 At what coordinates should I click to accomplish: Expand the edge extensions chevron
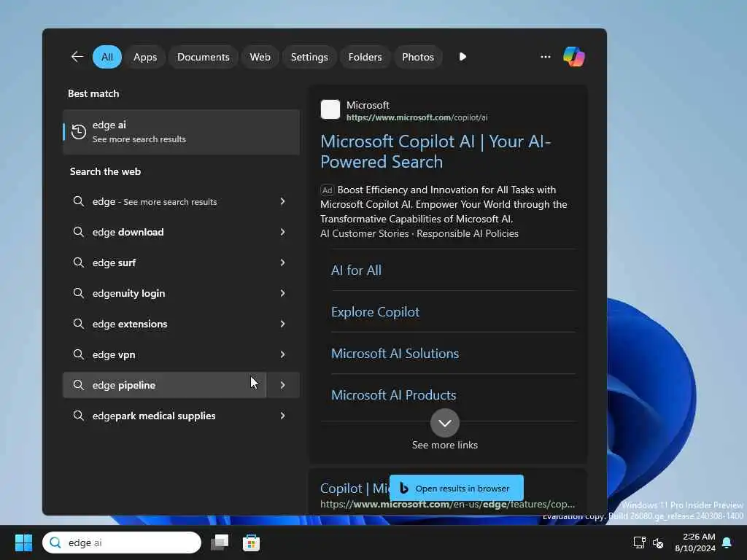(282, 324)
